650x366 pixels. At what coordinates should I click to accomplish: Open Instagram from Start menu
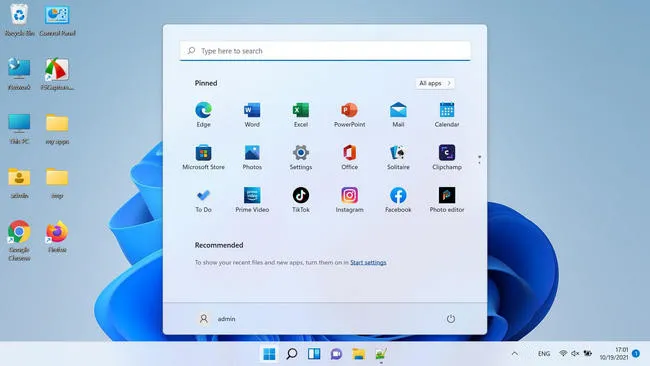[349, 200]
